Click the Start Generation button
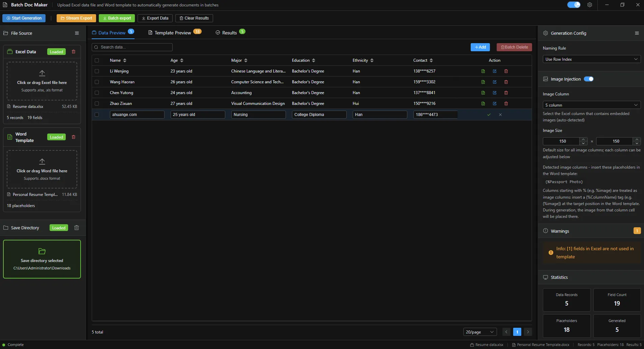 tap(24, 18)
